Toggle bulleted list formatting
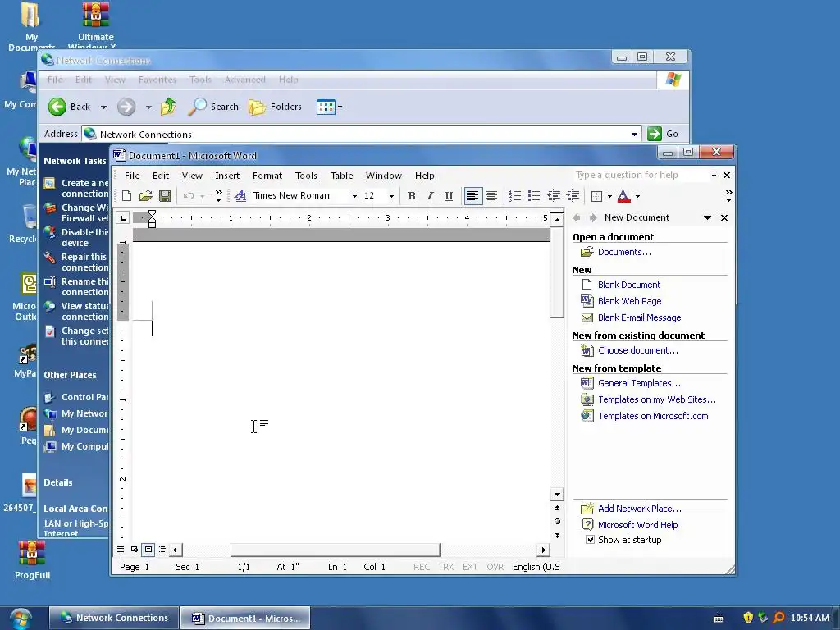Viewport: 840px width, 630px height. (x=534, y=196)
